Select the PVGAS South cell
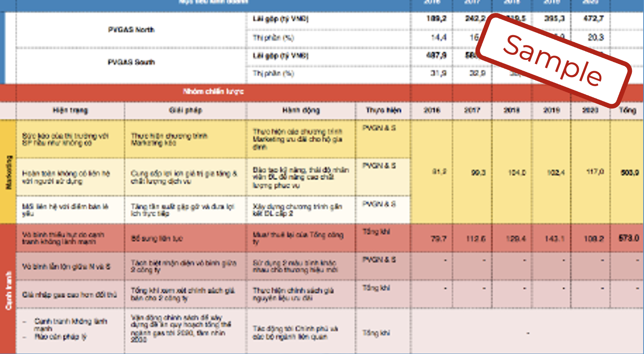 (131, 62)
